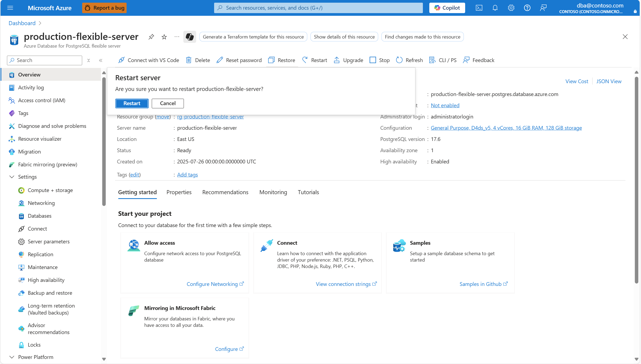The width and height of the screenshot is (641, 364).
Task: Mark the resource as favorite with star
Action: click(164, 37)
